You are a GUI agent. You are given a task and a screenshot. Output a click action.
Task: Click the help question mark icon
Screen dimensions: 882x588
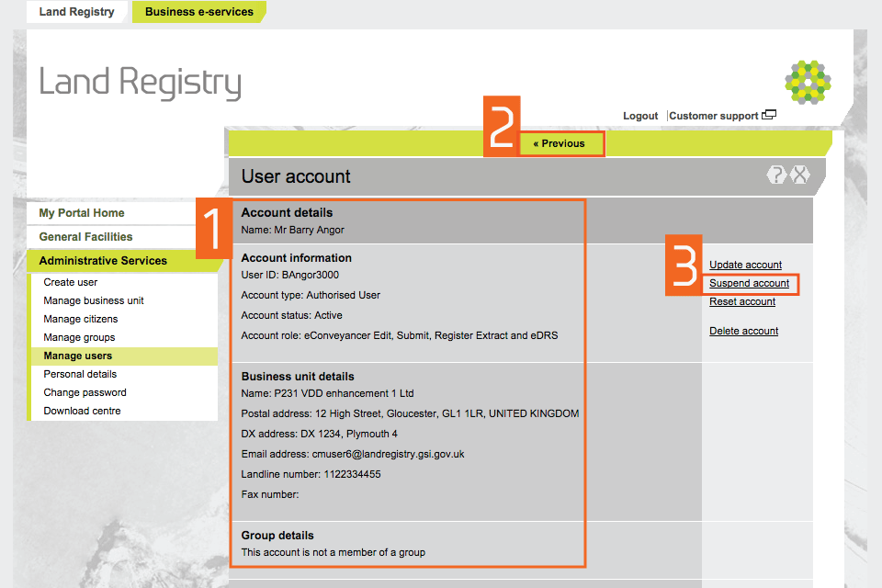click(x=776, y=175)
